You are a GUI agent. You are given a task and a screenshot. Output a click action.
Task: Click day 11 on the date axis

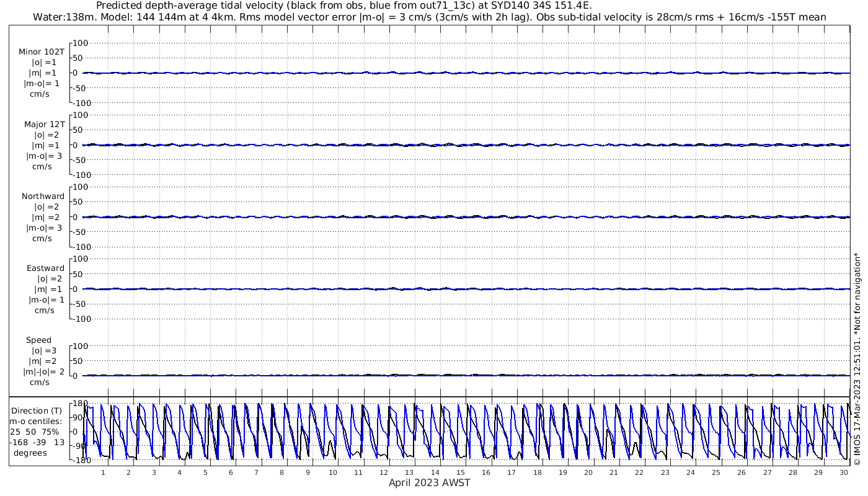tap(358, 472)
